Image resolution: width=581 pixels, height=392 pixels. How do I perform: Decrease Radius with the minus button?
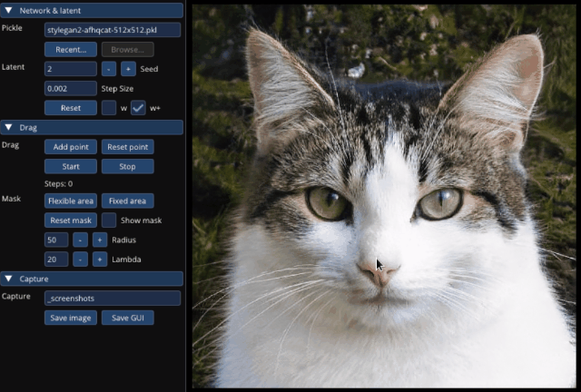click(x=80, y=240)
